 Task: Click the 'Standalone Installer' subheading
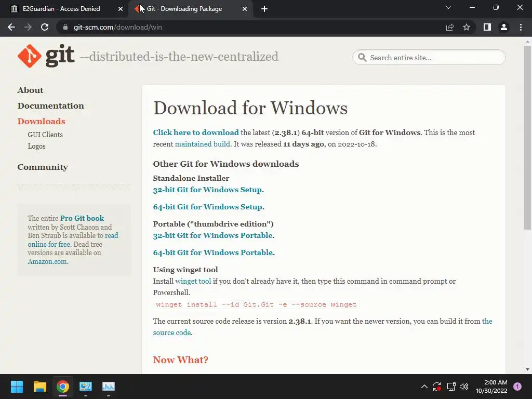[x=191, y=179]
